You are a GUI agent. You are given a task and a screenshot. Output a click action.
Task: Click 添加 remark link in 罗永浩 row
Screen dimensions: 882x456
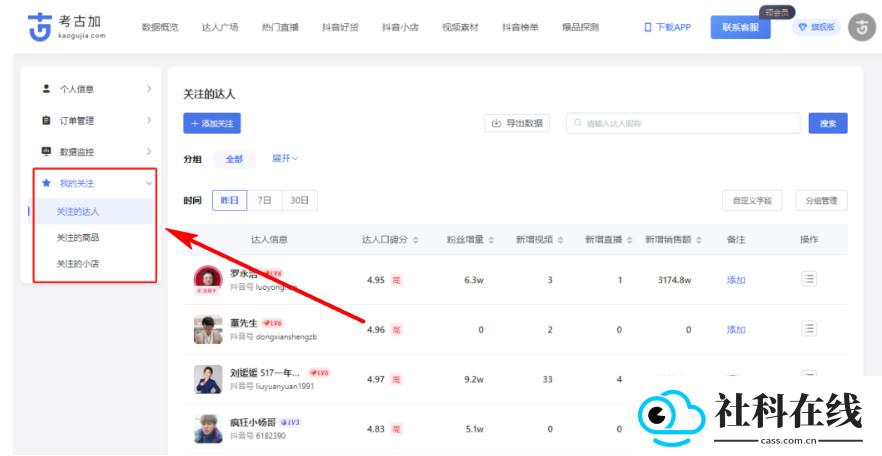[x=736, y=280]
